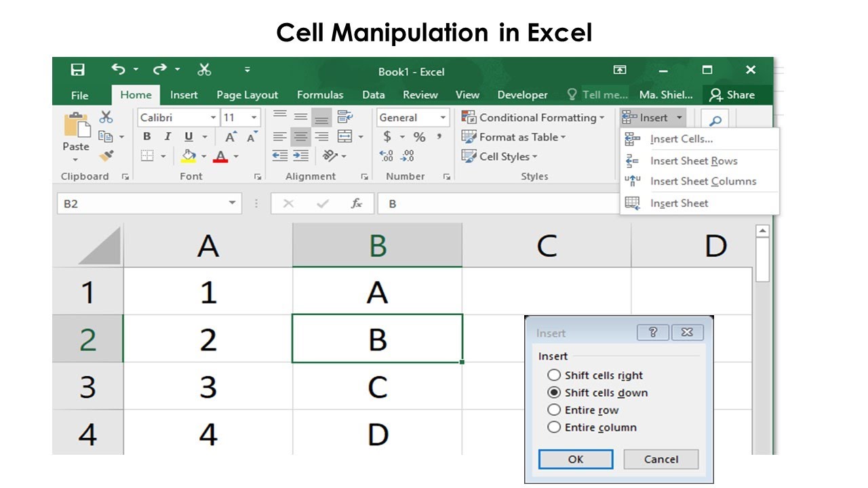Click Merge & Center icon
This screenshot has width=868, height=488.
344,137
